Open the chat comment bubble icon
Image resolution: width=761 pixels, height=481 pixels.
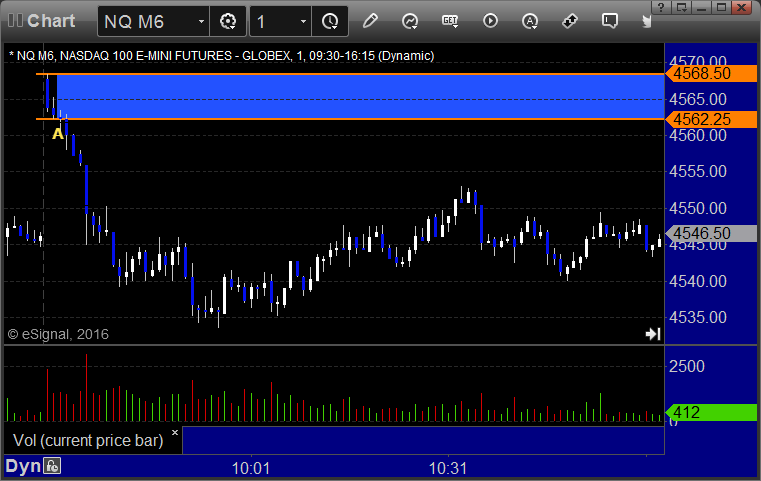610,21
